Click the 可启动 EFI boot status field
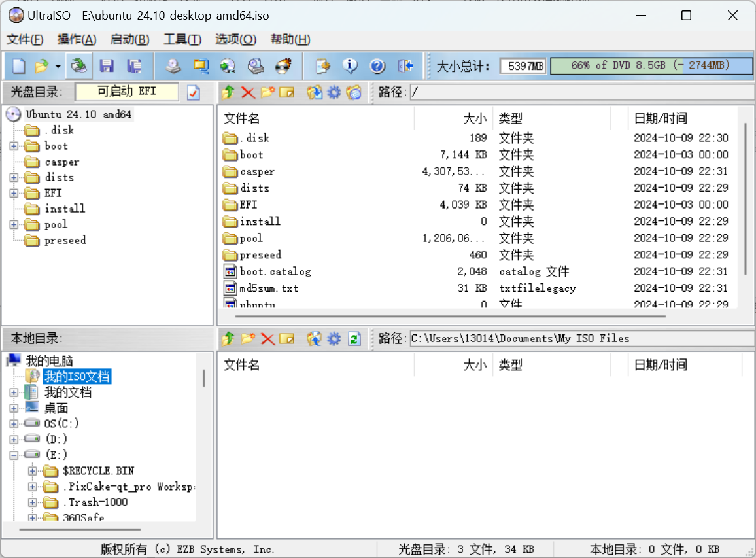Image resolution: width=756 pixels, height=558 pixels. click(128, 92)
